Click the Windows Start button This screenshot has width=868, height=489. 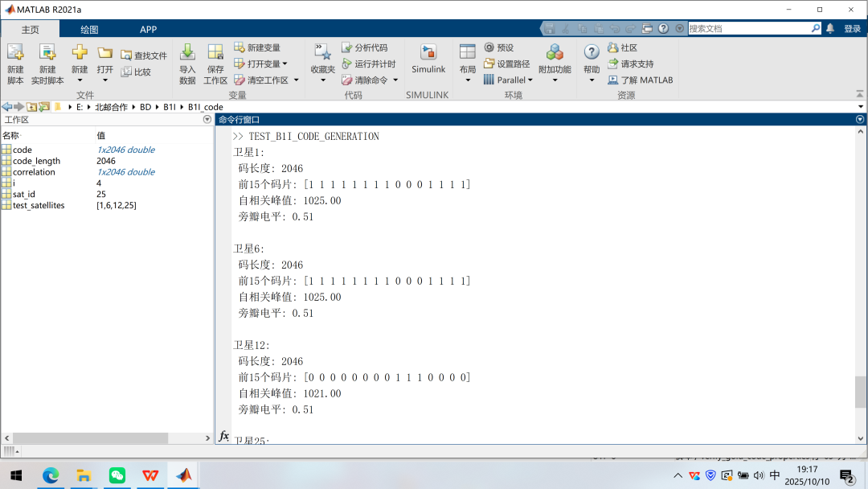[16, 475]
